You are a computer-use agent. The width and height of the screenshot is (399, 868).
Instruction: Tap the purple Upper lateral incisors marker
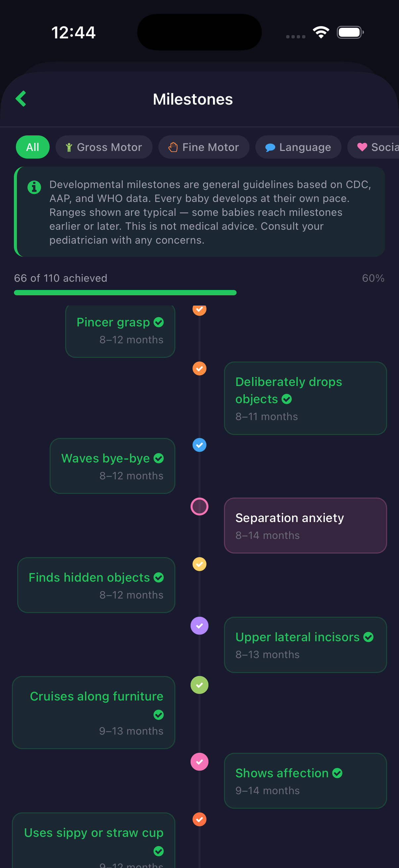pos(199,626)
